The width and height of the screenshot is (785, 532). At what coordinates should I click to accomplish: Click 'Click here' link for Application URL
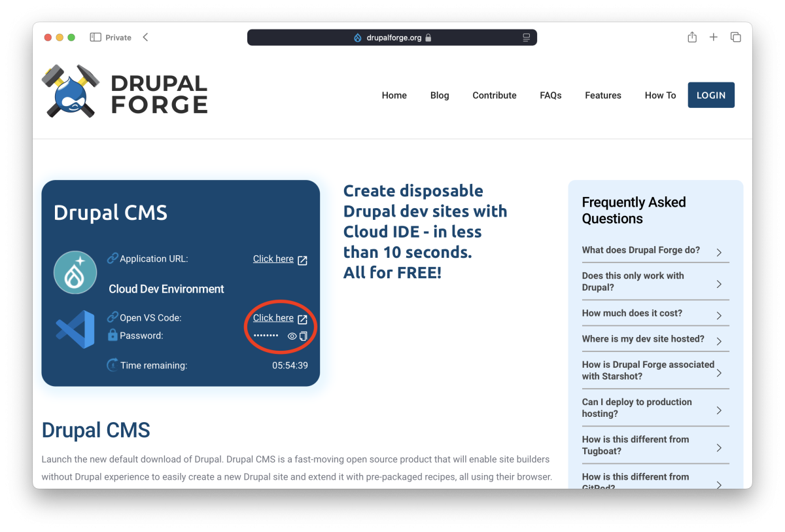coord(273,259)
